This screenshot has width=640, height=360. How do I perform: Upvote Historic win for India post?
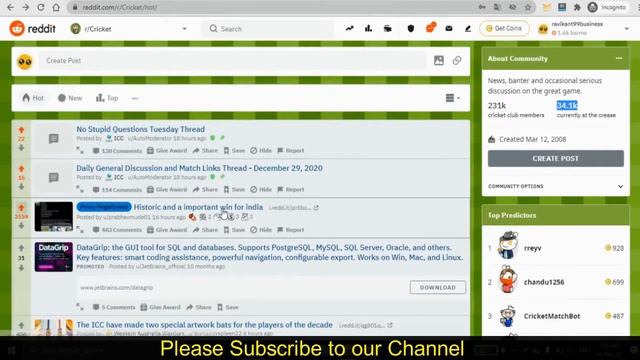click(21, 207)
